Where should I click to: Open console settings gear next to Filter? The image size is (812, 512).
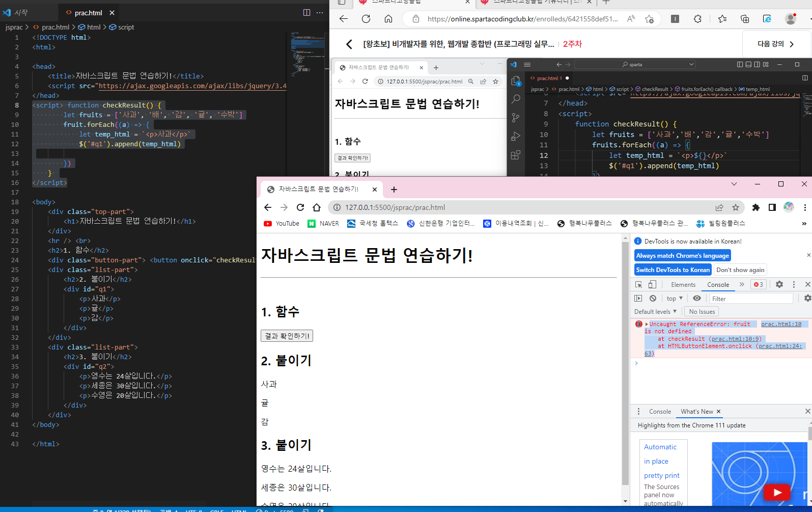pyautogui.click(x=807, y=298)
